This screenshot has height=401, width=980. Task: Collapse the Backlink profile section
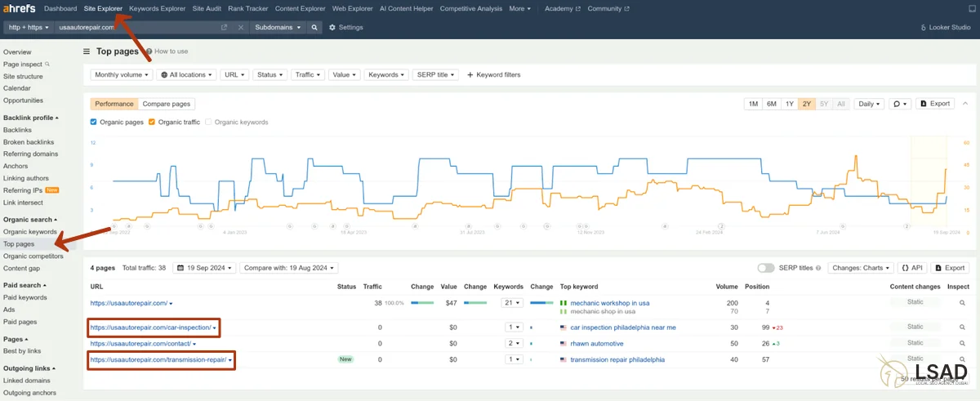pyautogui.click(x=30, y=118)
